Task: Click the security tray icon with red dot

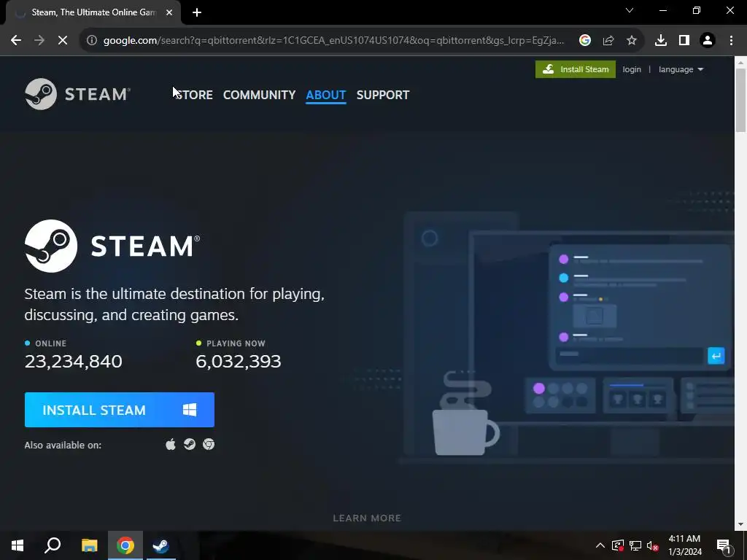Action: tap(618, 545)
